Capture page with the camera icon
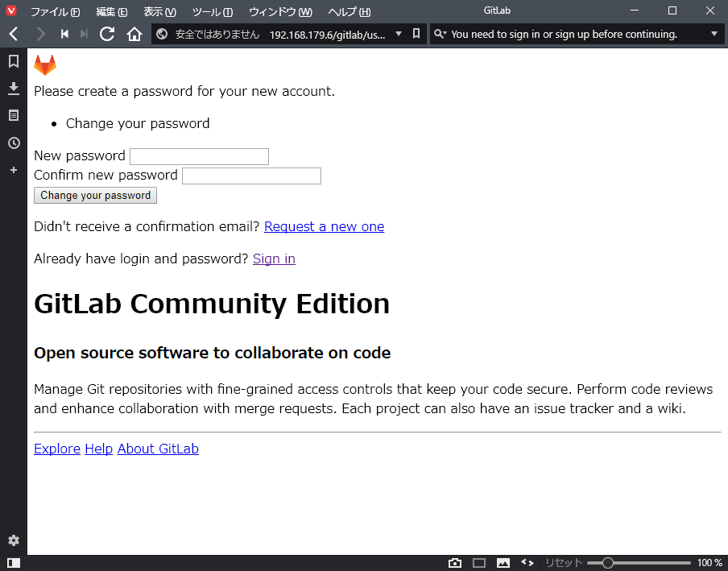 [455, 563]
